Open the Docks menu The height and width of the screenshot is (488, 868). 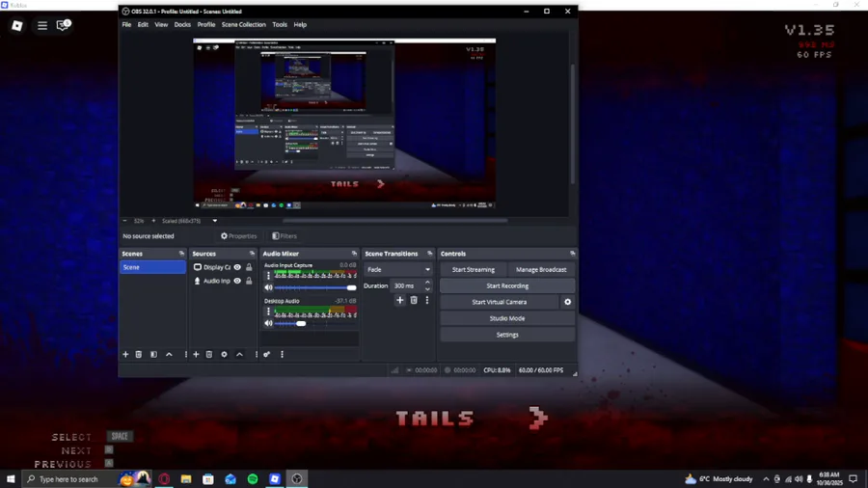click(182, 24)
